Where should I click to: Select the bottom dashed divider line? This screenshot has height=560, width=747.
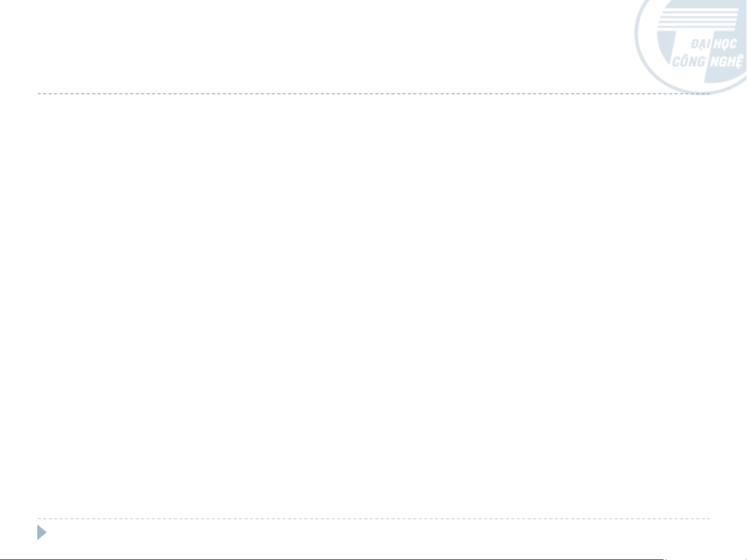(x=373, y=519)
